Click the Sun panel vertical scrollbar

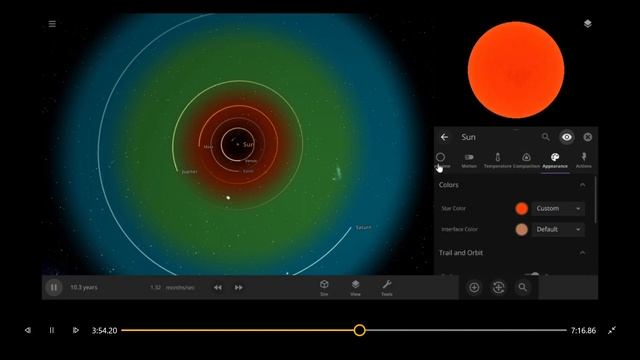(x=596, y=200)
